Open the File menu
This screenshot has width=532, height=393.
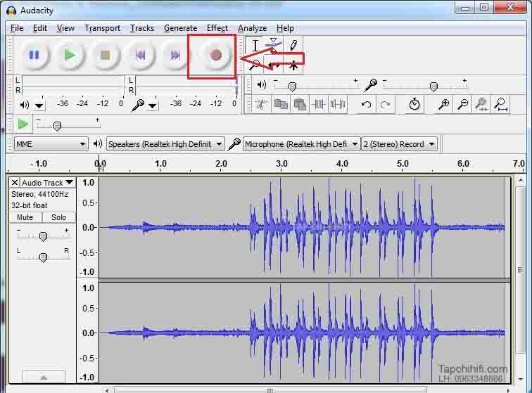pyautogui.click(x=17, y=28)
